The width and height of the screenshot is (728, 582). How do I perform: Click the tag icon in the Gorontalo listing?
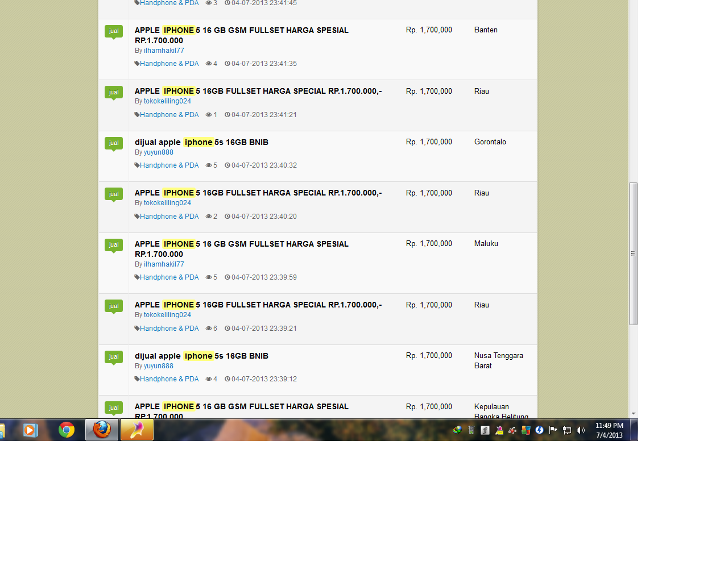coord(137,165)
